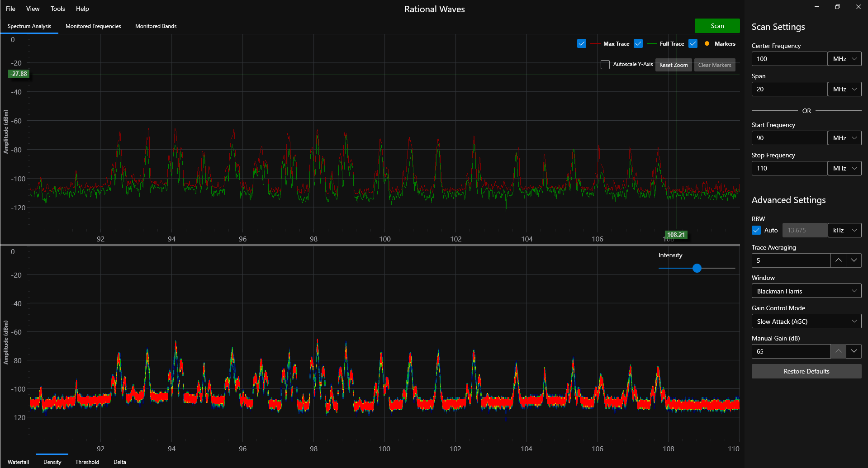The image size is (868, 468).
Task: Uncheck the Full Trace display
Action: pos(638,43)
